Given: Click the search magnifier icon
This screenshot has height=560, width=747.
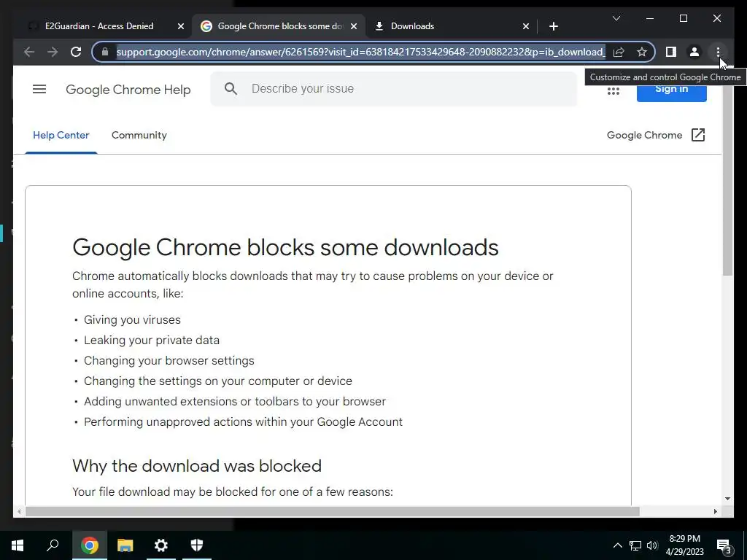Looking at the screenshot, I should pyautogui.click(x=231, y=88).
